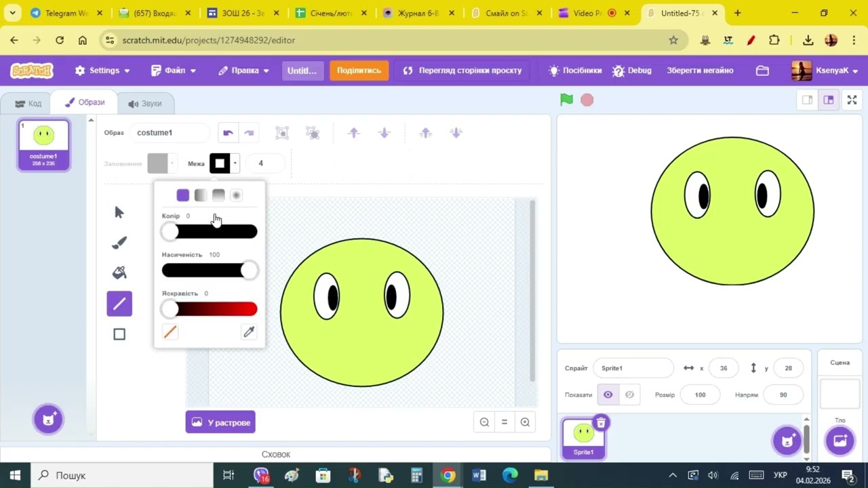The image size is (868, 488).
Task: Open the Choose a Backdrop button
Action: 840,441
